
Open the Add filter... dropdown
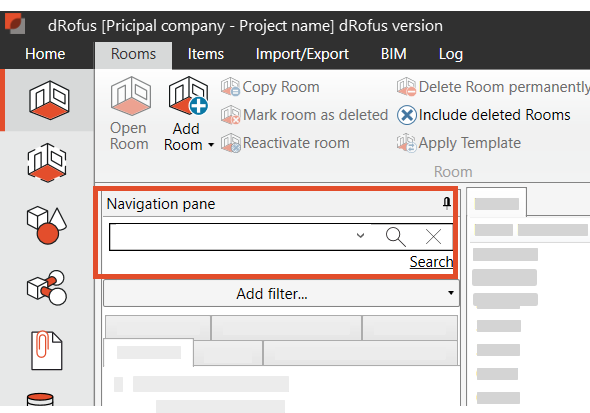281,293
